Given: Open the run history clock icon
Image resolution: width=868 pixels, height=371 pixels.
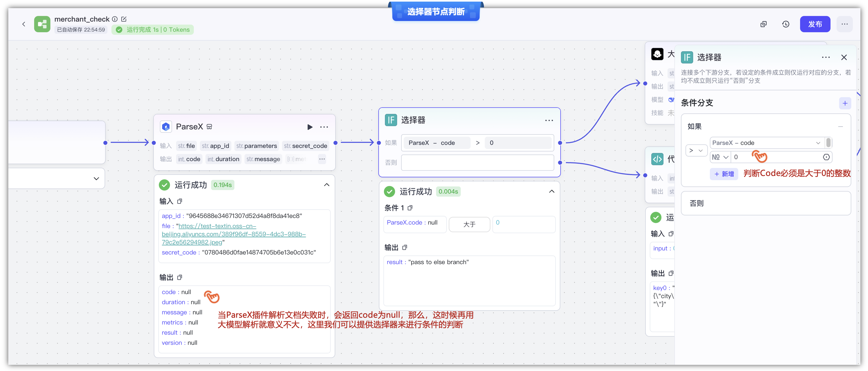Looking at the screenshot, I should pyautogui.click(x=785, y=24).
